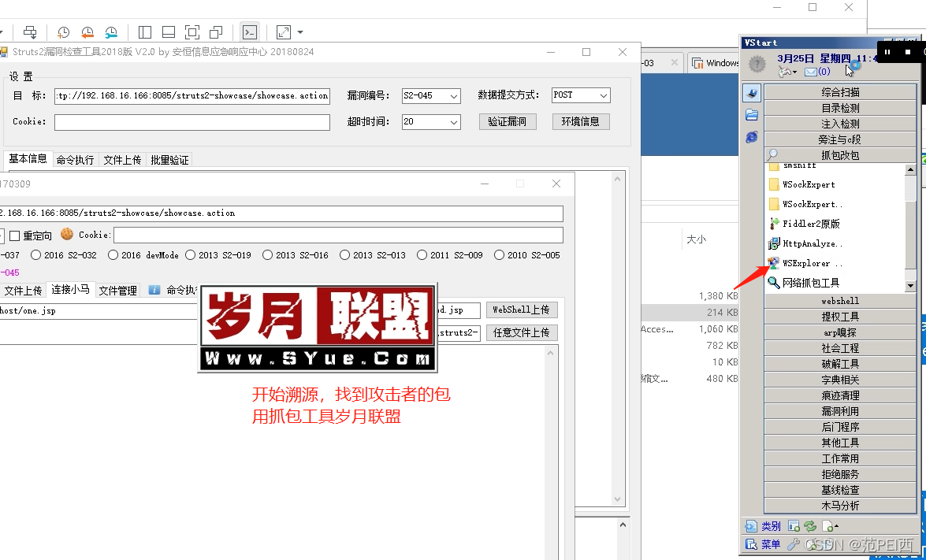
Task: Click the overlapping windows unity icon
Action: 216,32
